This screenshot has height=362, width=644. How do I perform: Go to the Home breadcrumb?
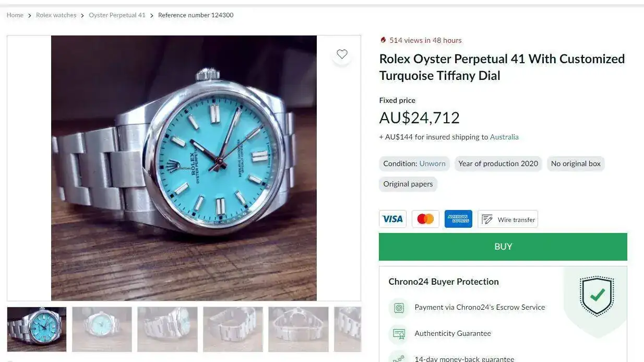click(x=15, y=15)
